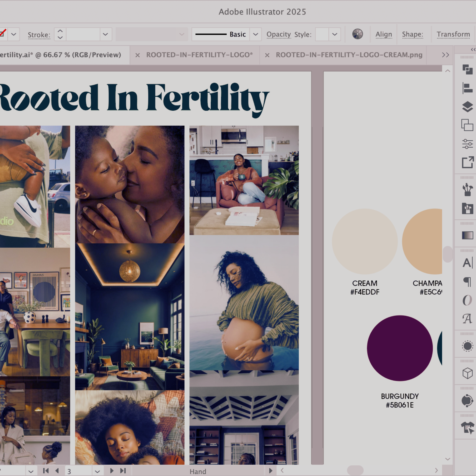Open the Asset Export panel icon
This screenshot has height=476, width=476.
point(467,162)
